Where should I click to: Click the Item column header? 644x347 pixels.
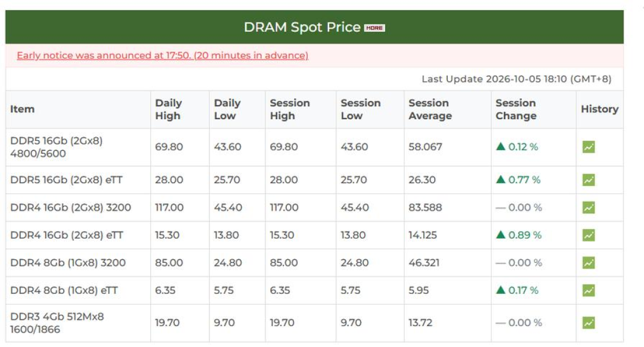click(x=22, y=109)
